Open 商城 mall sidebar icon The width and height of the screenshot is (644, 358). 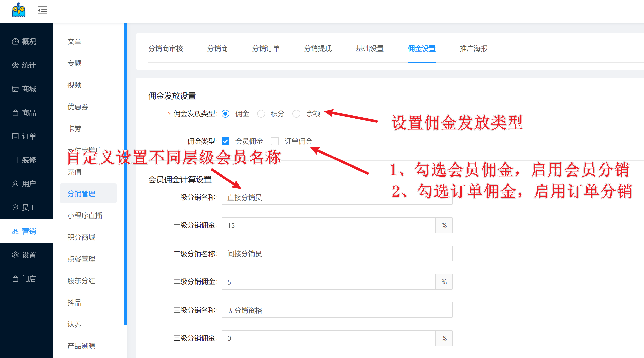(15, 89)
